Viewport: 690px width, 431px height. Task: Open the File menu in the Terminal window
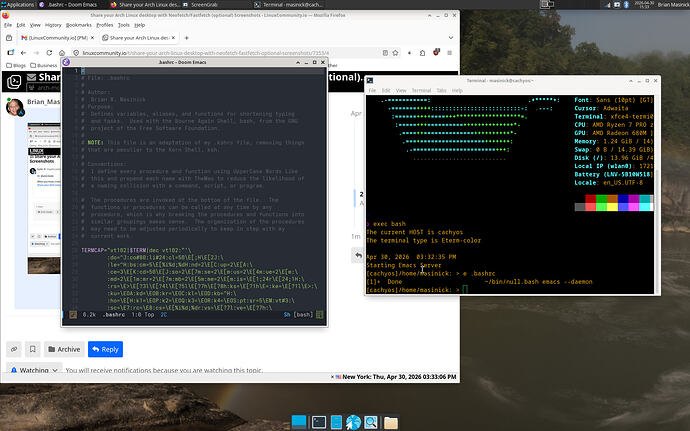[372, 90]
